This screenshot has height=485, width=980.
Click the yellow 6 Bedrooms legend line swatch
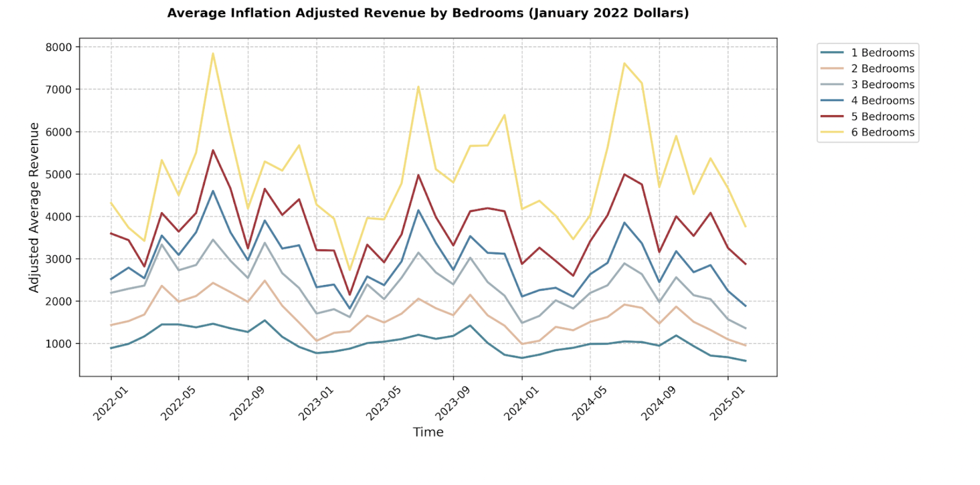point(832,133)
